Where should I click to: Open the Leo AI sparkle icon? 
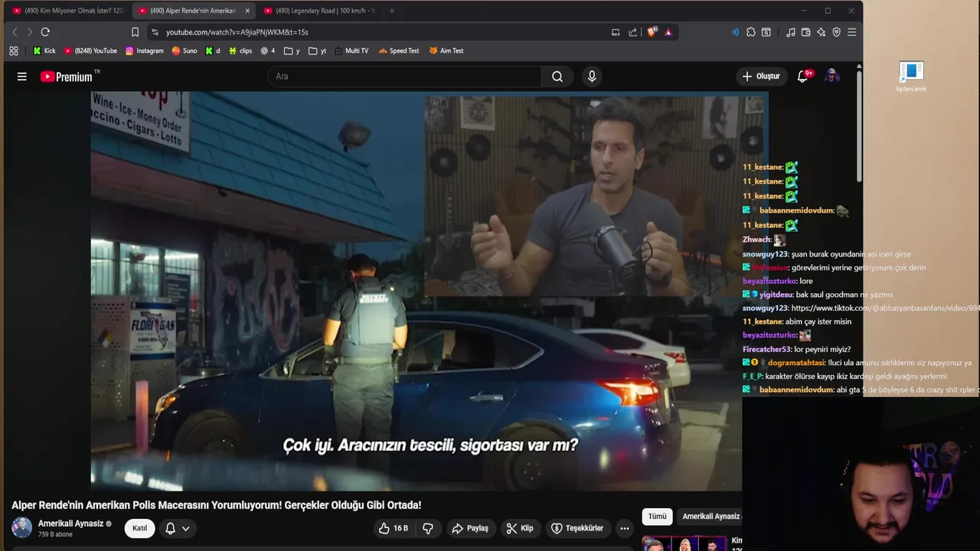(821, 32)
